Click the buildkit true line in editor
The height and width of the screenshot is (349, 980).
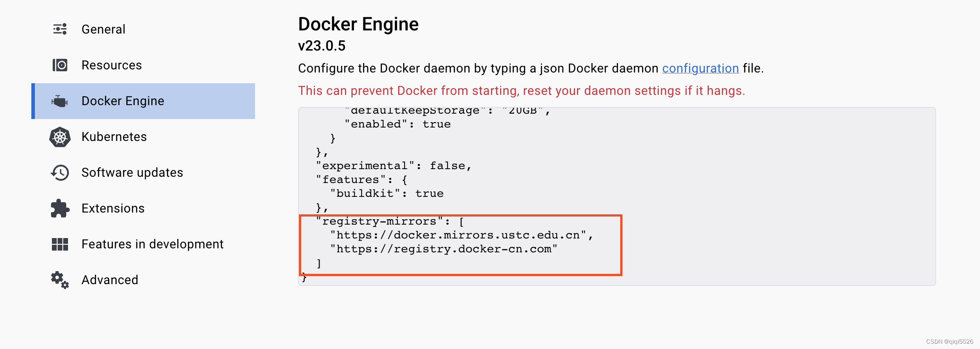tap(387, 193)
